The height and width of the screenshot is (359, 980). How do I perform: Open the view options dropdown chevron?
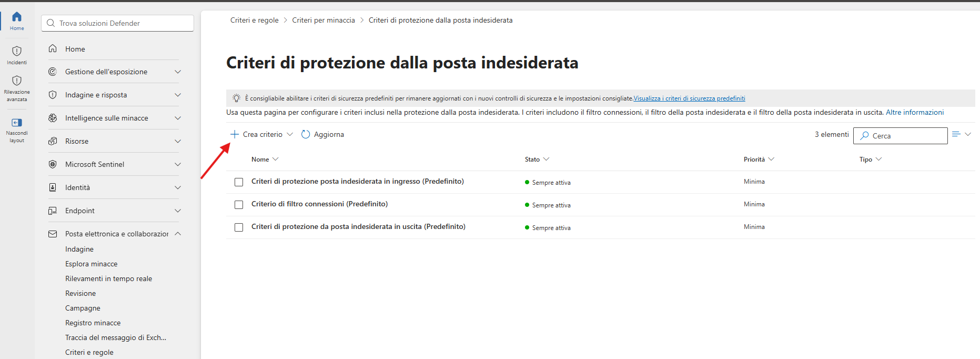click(968, 134)
